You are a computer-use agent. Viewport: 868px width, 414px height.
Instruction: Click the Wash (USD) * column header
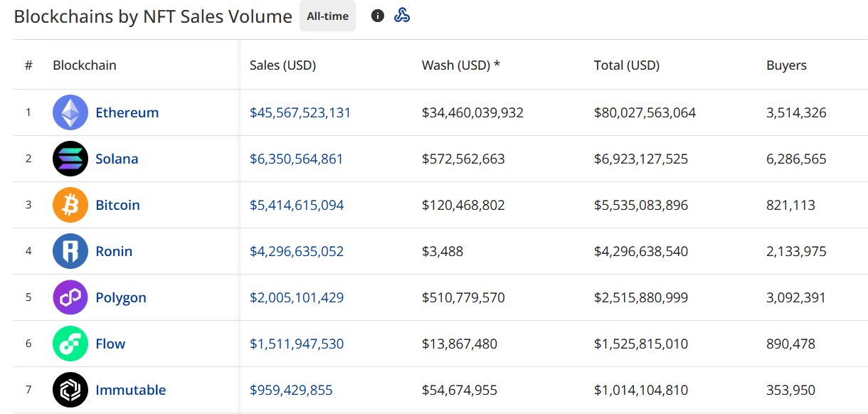[x=461, y=65]
